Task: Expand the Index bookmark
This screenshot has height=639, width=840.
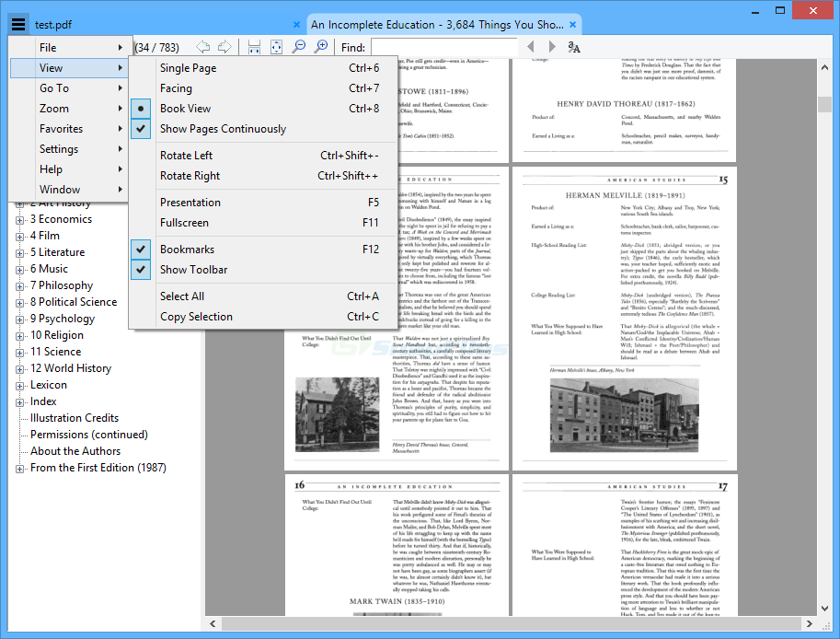Action: (x=19, y=402)
